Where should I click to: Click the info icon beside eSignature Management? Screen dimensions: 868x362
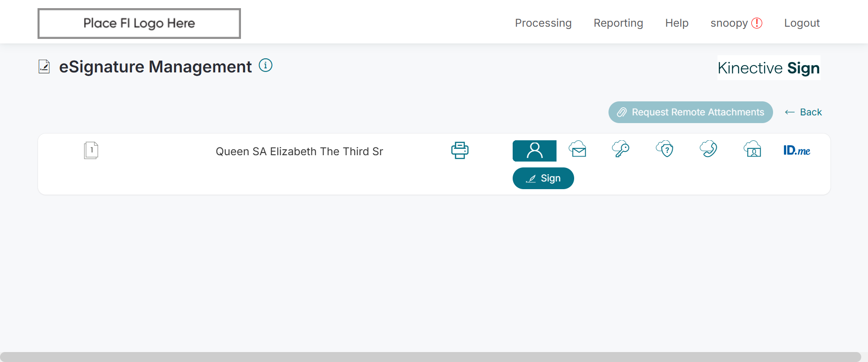(265, 66)
